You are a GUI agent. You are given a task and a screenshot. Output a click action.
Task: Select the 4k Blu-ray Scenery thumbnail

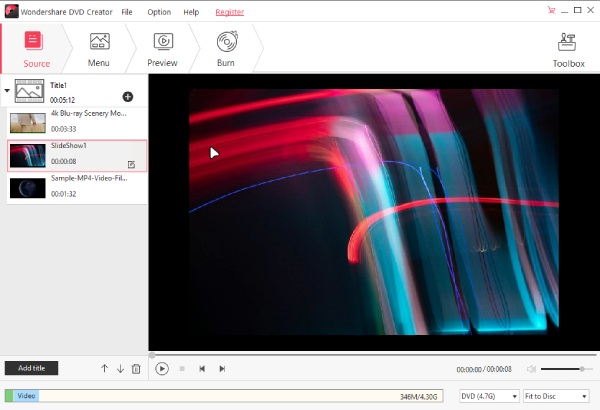28,123
